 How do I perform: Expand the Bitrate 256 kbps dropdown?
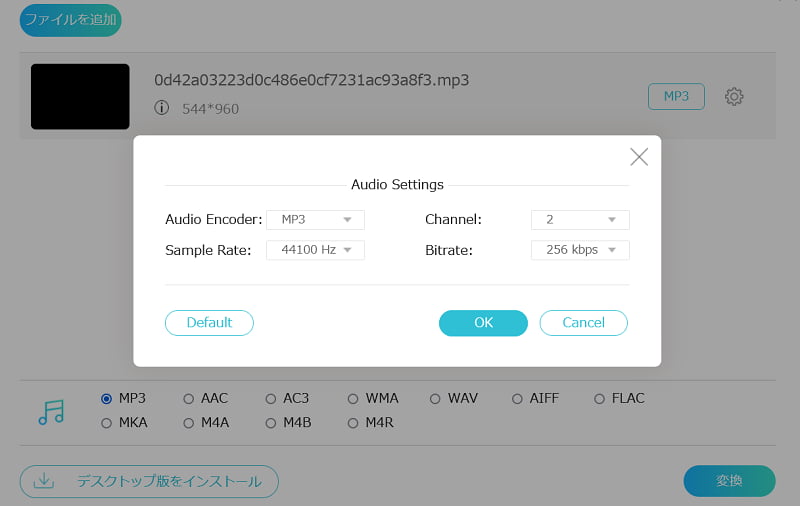tap(580, 250)
